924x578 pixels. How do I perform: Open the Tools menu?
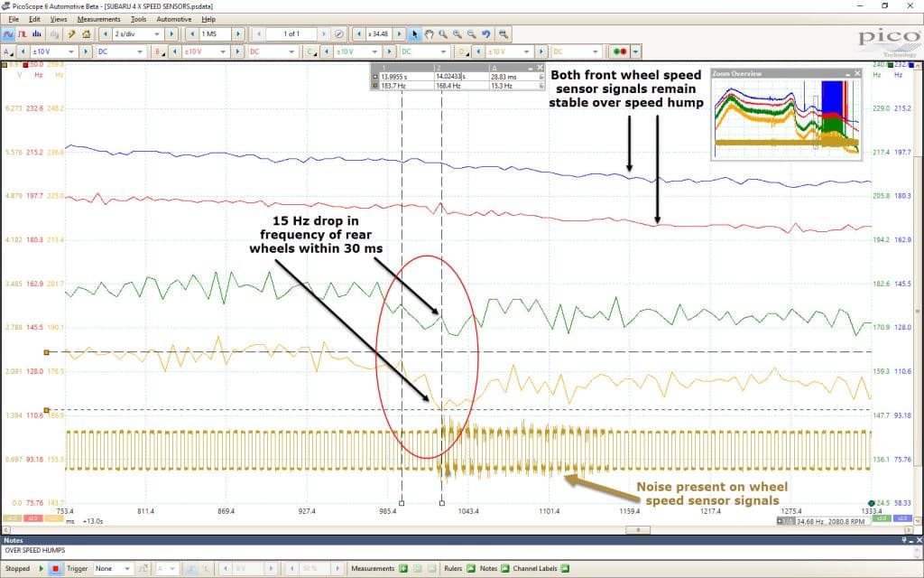point(138,20)
